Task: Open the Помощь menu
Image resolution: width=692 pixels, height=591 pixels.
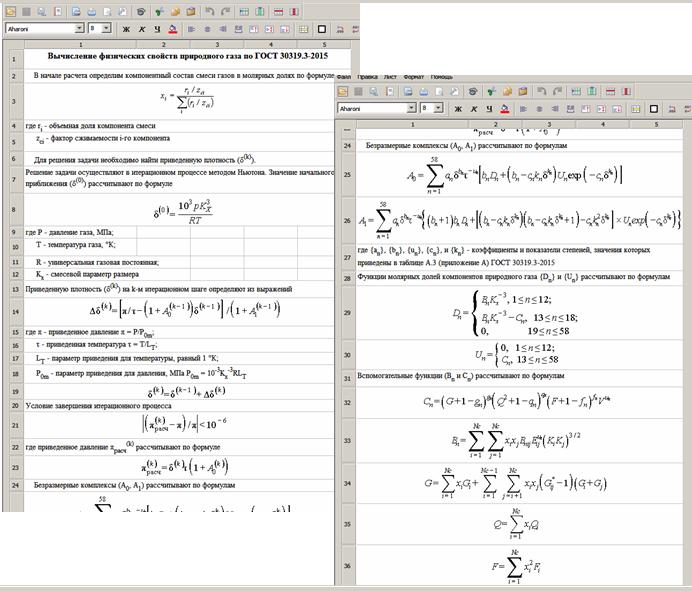Action: click(x=441, y=76)
